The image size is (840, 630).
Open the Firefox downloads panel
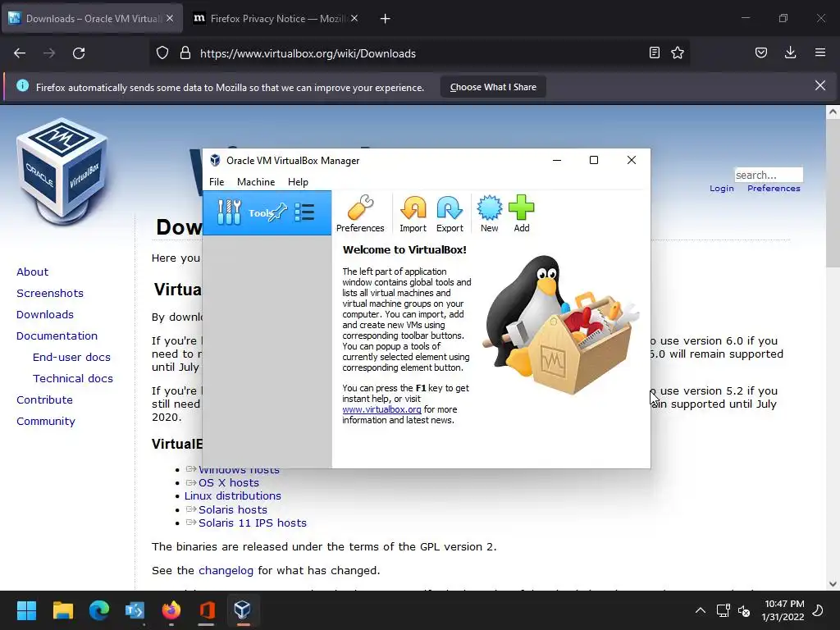(x=790, y=52)
